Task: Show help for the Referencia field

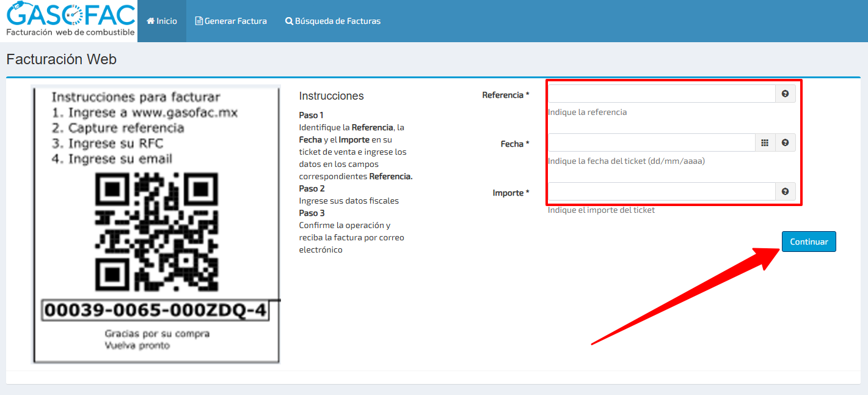Action: click(786, 94)
